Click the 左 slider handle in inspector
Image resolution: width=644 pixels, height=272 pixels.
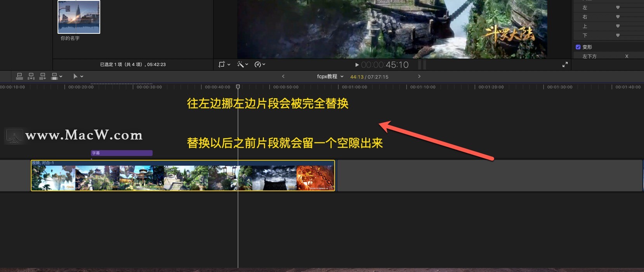tap(618, 7)
